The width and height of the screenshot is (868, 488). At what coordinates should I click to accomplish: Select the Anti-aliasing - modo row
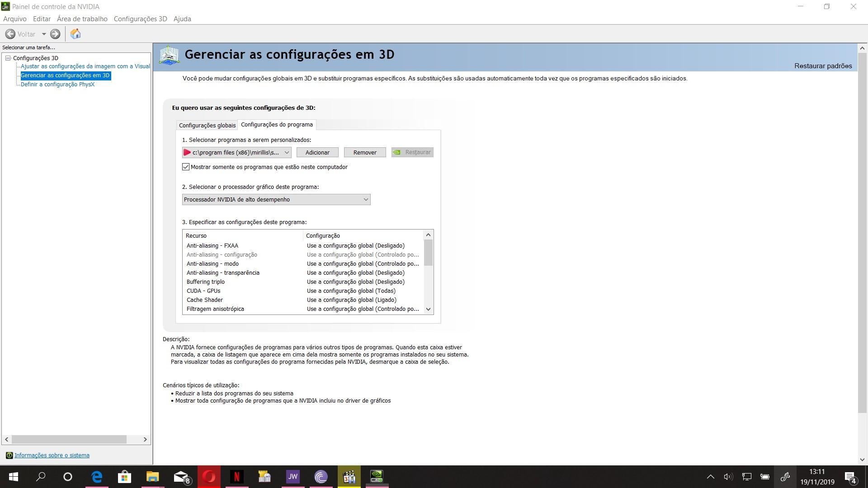tap(303, 264)
